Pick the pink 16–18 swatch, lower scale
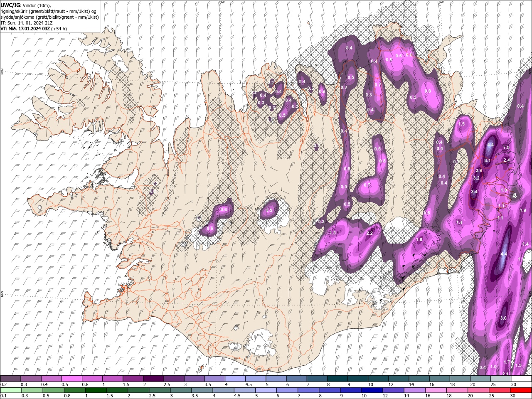 click(436, 390)
